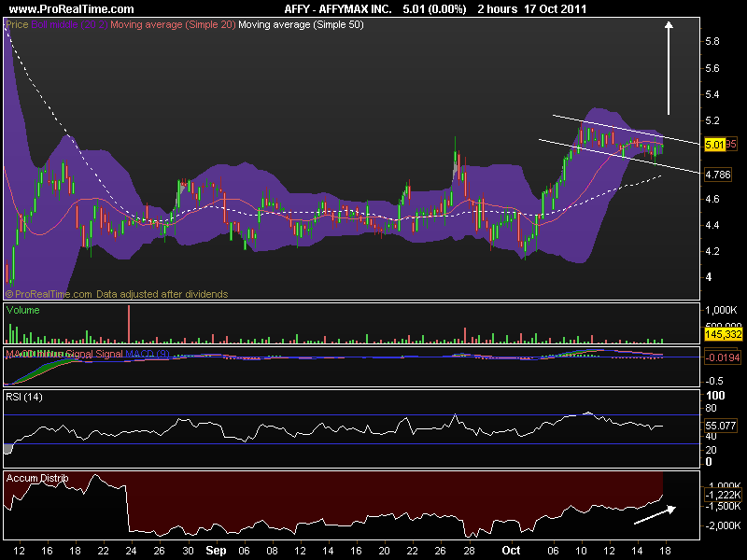The image size is (747, 560).
Task: Select the 1,000K volume axis label
Action: (721, 310)
